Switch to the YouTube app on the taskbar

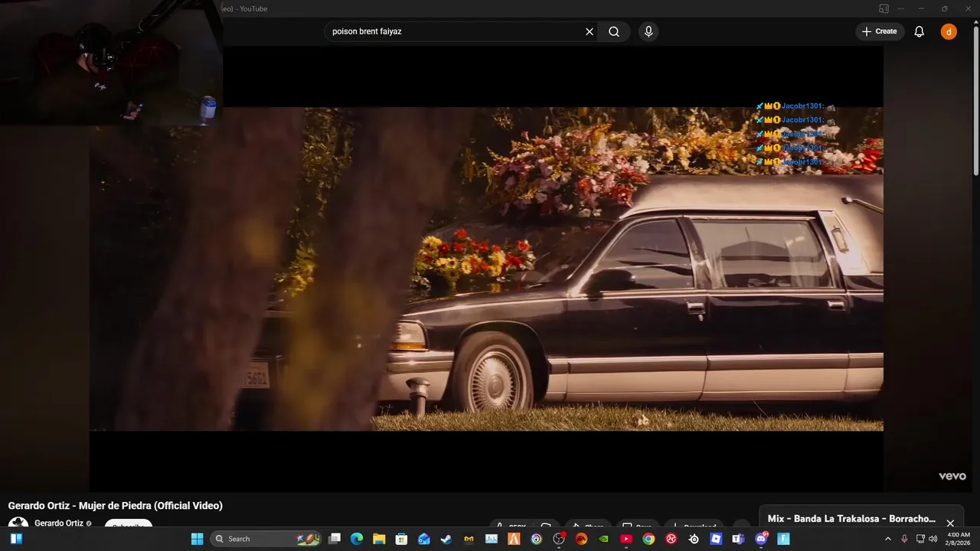click(x=626, y=539)
